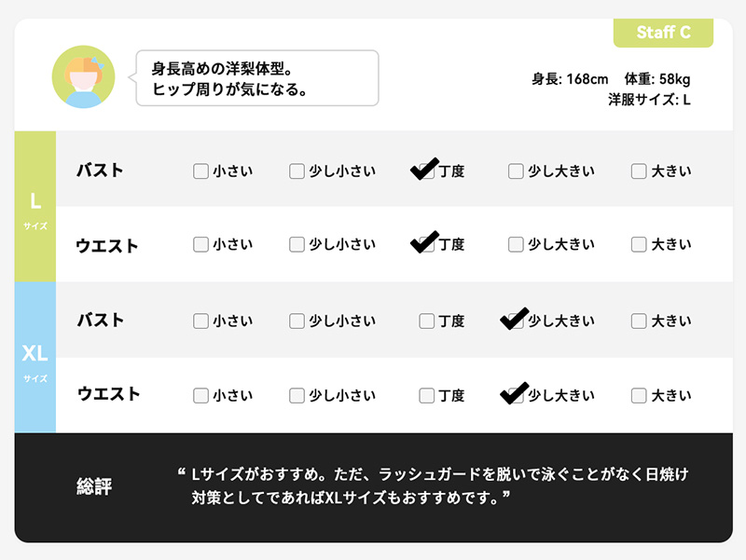Check 丁度 for XL size ウエスト
Image resolution: width=746 pixels, height=560 pixels.
coord(426,395)
